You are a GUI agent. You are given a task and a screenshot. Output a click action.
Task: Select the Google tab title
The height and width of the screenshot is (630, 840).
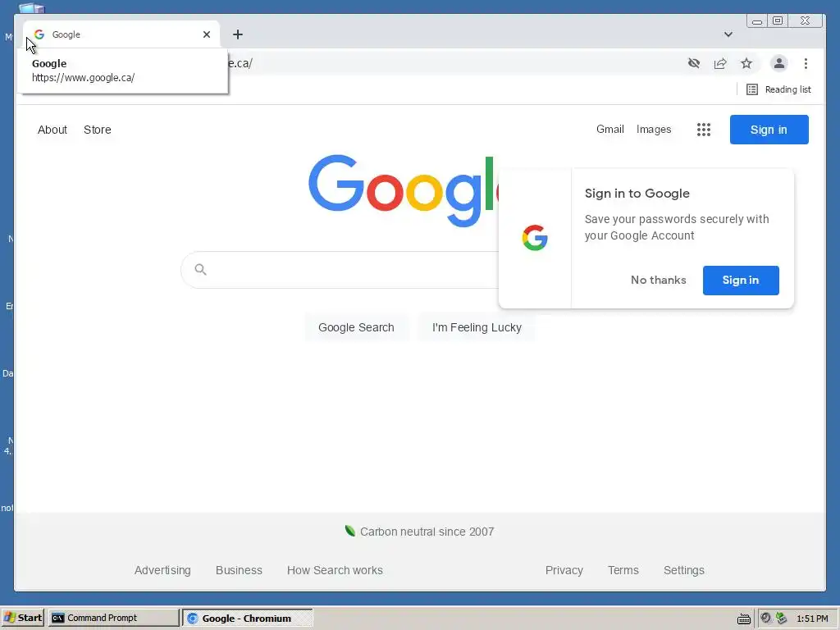[x=66, y=34]
